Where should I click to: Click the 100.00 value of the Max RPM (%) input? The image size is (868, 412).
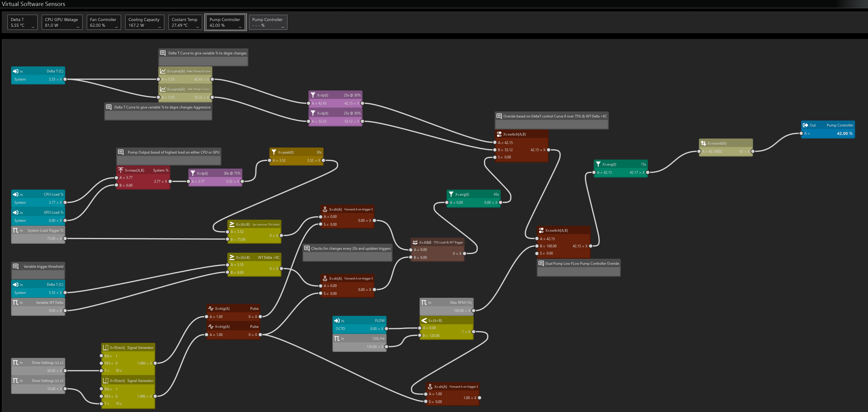[x=458, y=310]
